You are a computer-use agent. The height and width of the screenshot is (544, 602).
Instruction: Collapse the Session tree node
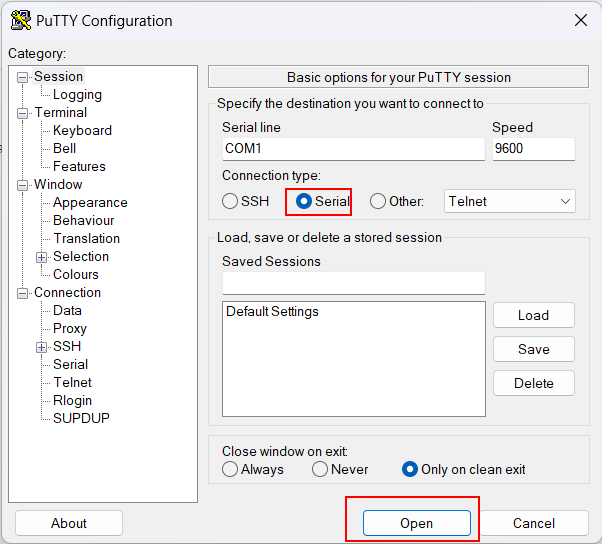point(23,78)
